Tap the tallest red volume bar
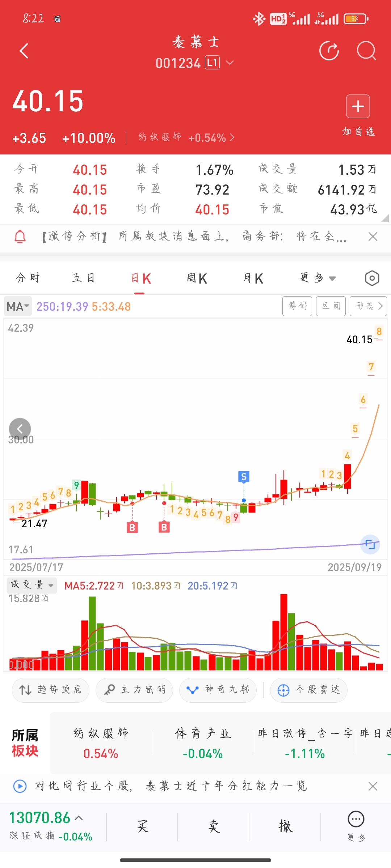 tap(284, 632)
